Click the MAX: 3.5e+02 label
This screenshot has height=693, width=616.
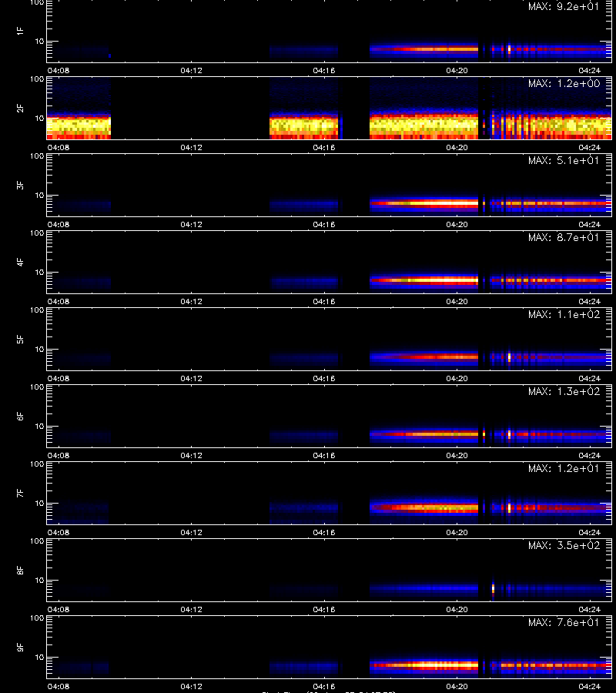pos(564,545)
